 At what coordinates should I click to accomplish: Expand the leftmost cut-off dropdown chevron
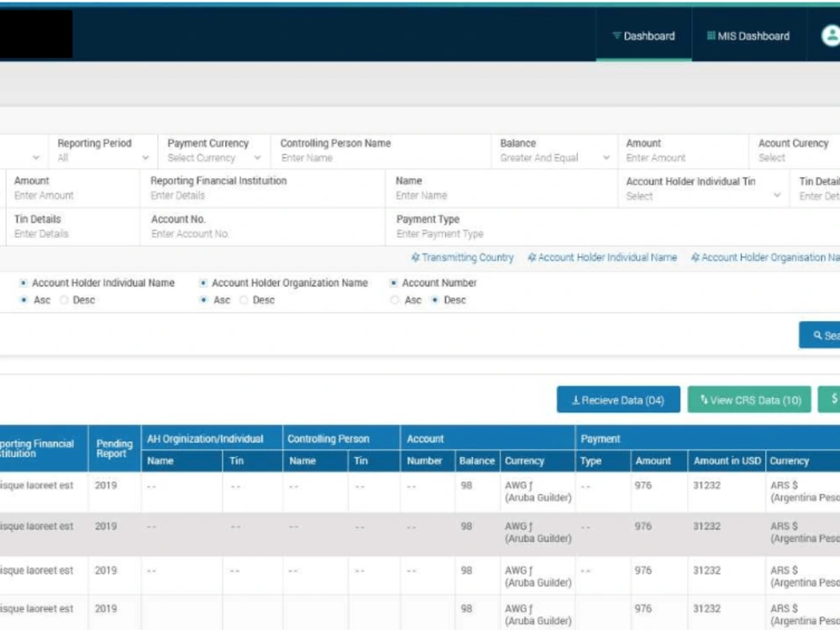[x=36, y=158]
